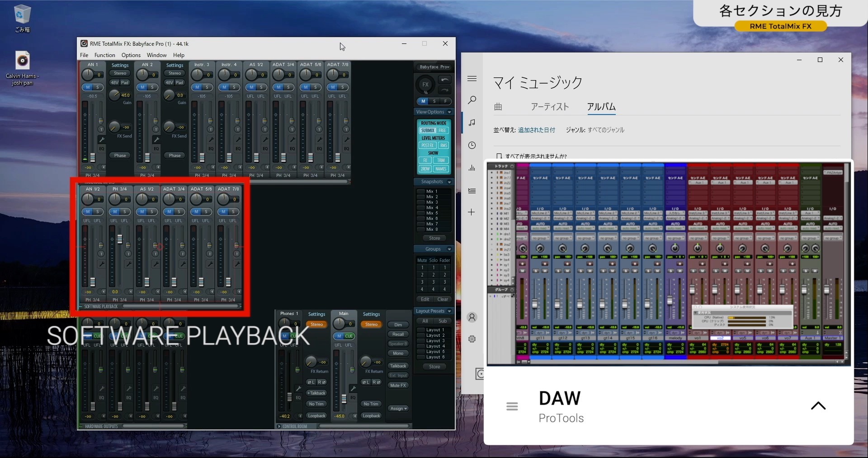
Task: Enable 48V phantom power on the Settings channel
Action: pyautogui.click(x=113, y=82)
